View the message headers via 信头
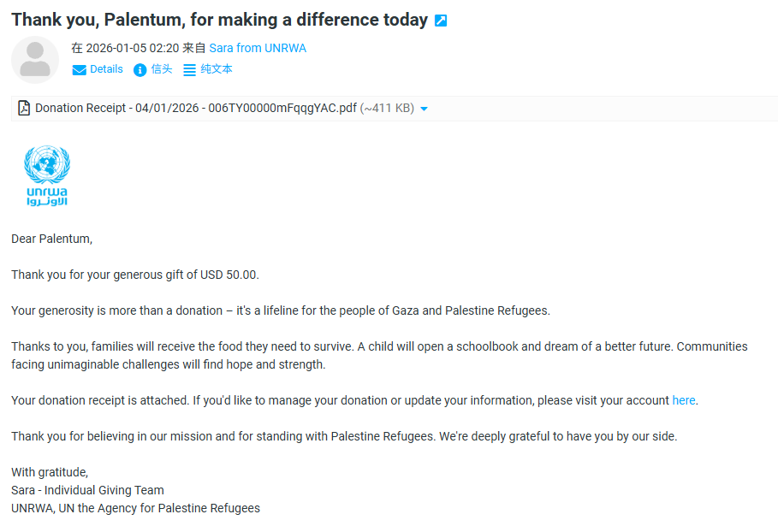This screenshot has width=778, height=532. pos(162,69)
